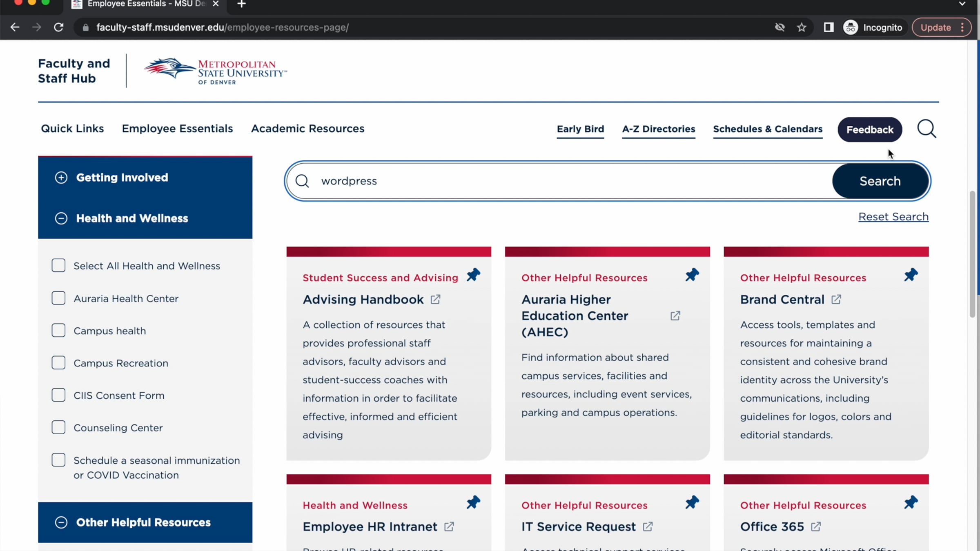980x551 pixels.
Task: Click the Reset Search link
Action: tap(893, 217)
